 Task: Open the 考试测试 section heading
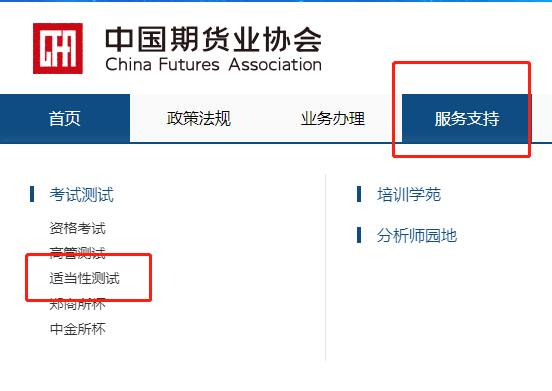[82, 195]
